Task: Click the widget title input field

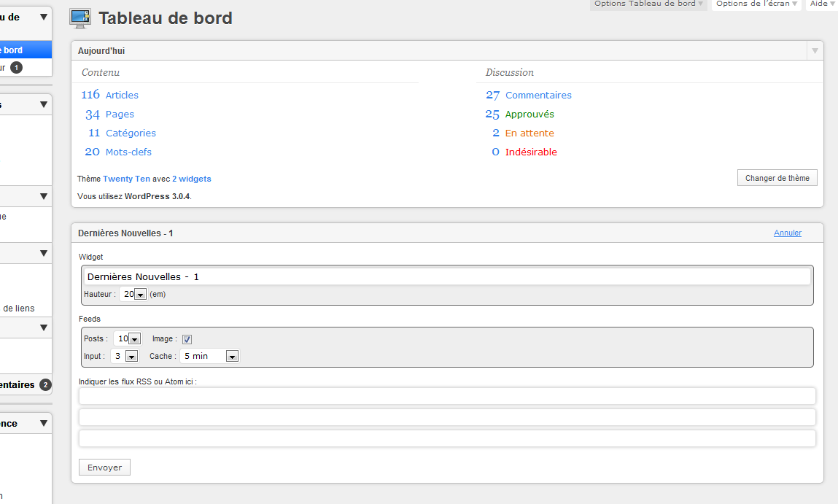Action: coord(447,277)
